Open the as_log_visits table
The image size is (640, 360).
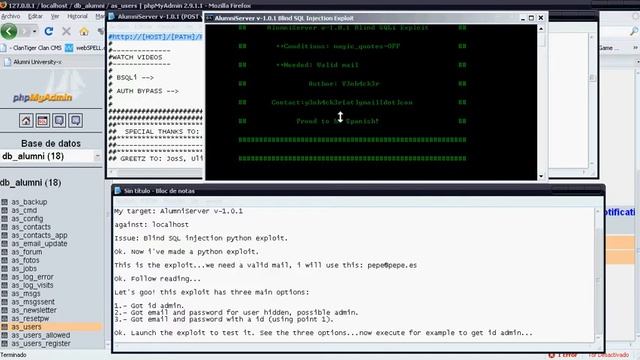pyautogui.click(x=32, y=285)
